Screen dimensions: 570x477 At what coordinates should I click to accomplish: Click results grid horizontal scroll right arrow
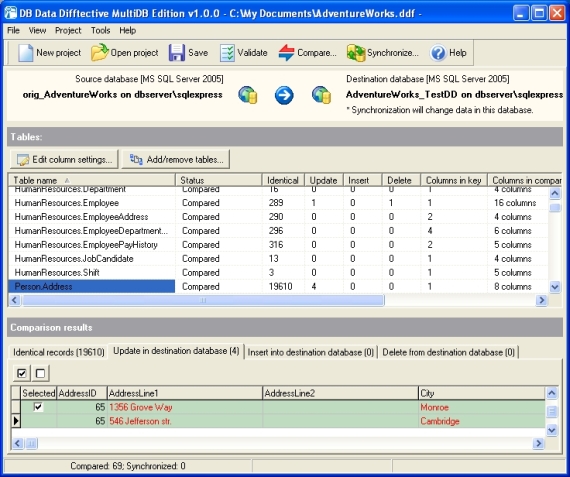[x=538, y=443]
